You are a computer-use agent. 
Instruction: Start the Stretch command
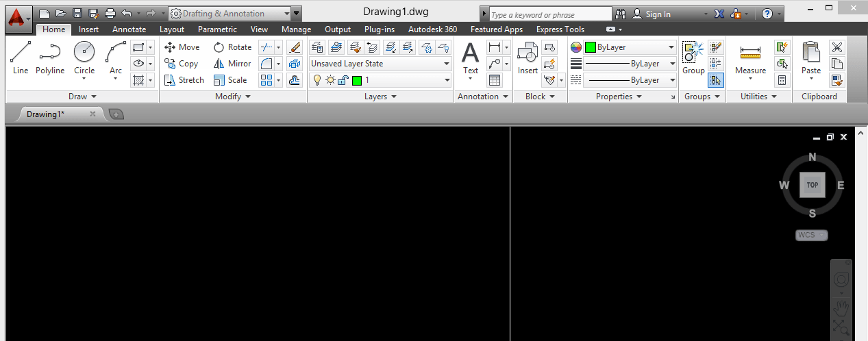184,80
